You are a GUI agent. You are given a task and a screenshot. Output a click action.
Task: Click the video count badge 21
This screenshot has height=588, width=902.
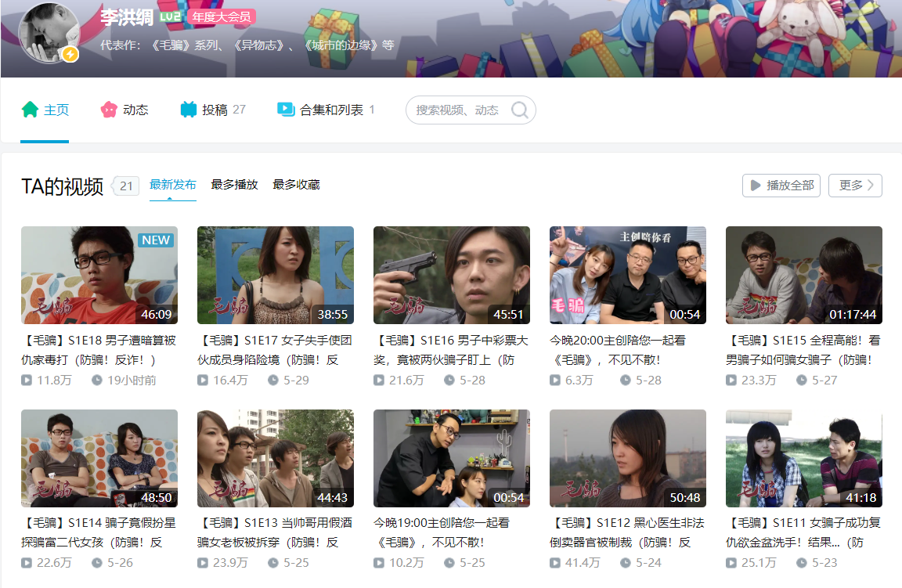coord(126,186)
